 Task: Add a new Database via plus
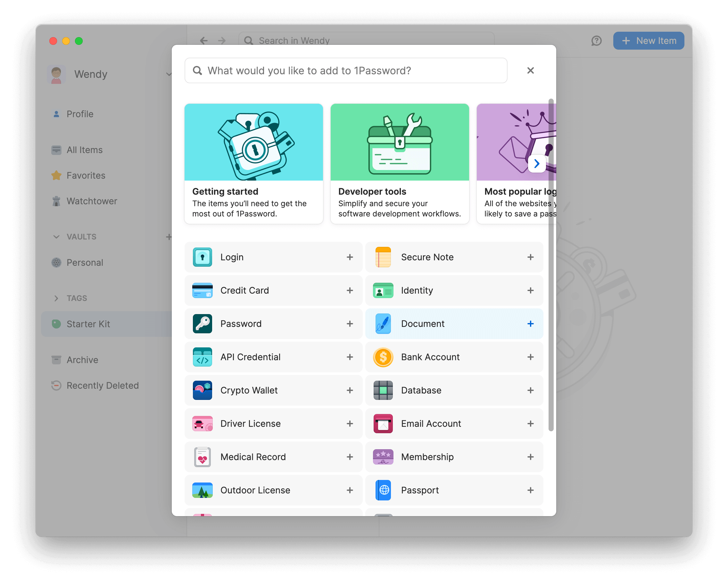tap(531, 390)
